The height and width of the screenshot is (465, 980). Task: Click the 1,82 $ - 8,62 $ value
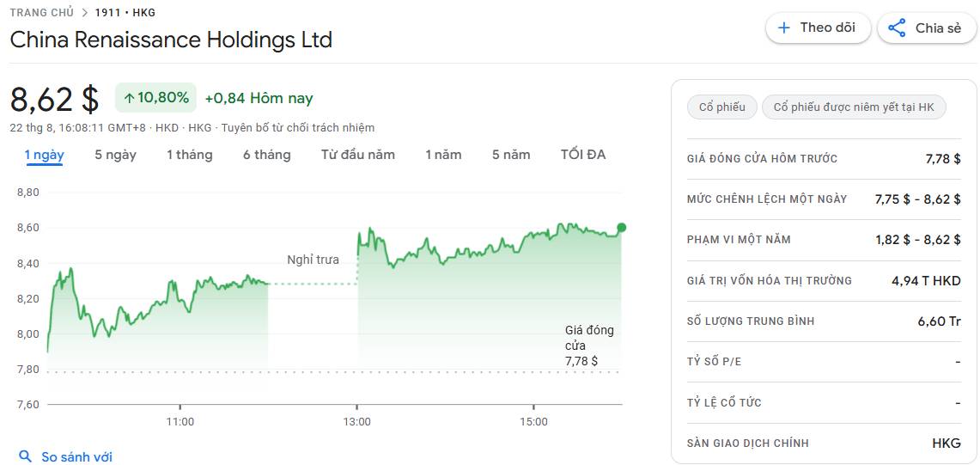[x=917, y=241]
